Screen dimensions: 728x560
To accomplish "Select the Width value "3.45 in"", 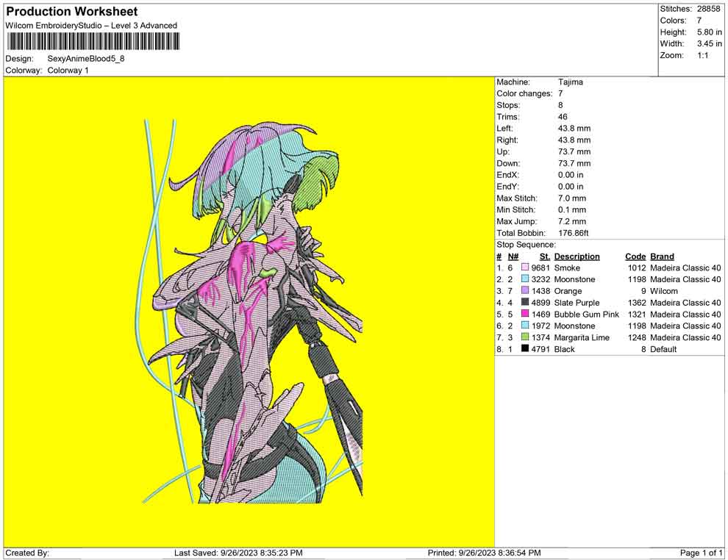I will (x=709, y=43).
